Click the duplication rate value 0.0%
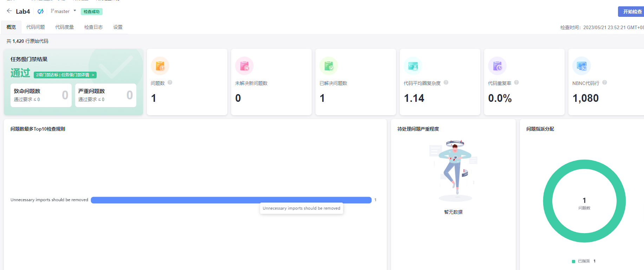Screen dimensions: 644x270 (500, 98)
